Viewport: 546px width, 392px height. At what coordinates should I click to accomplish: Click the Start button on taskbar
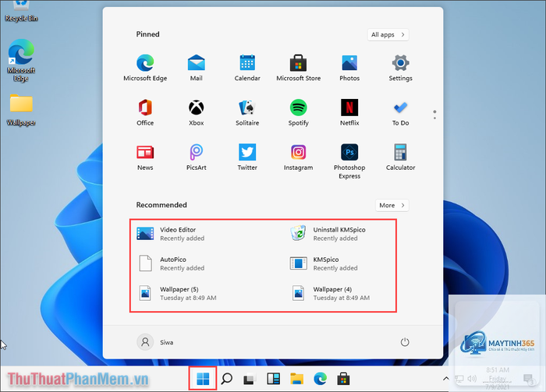203,379
